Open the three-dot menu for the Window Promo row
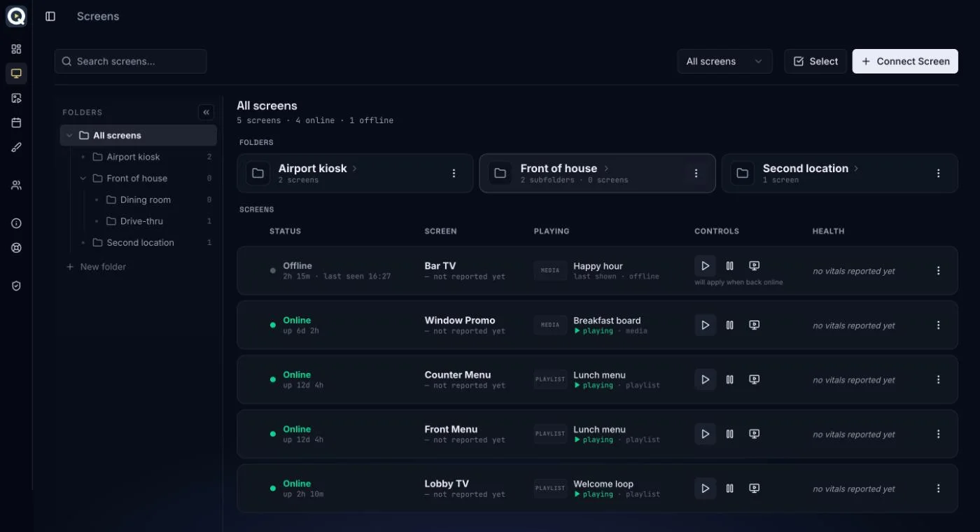The width and height of the screenshot is (980, 532). (938, 325)
